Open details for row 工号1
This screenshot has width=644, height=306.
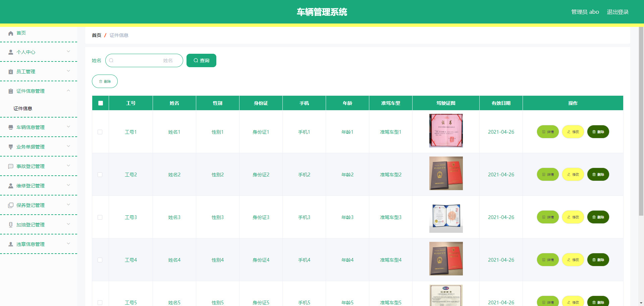tap(548, 132)
